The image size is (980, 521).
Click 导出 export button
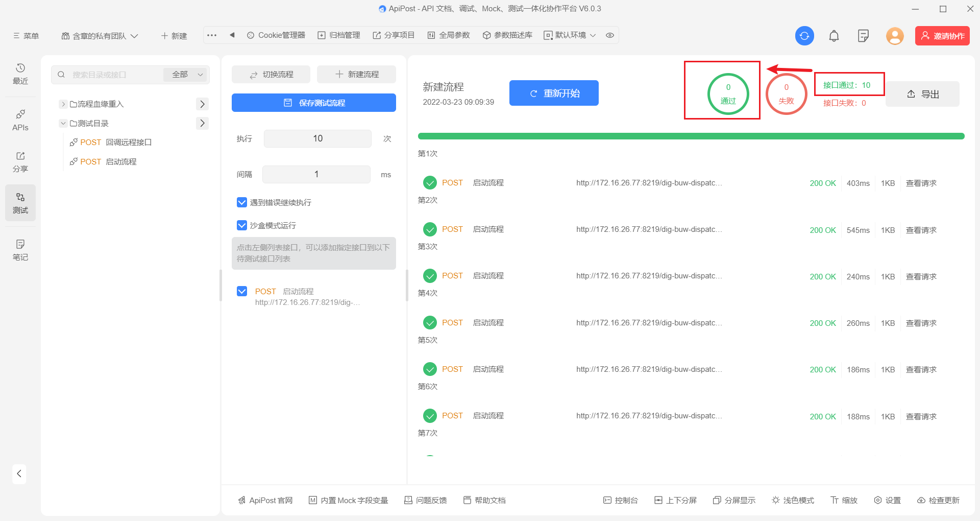pyautogui.click(x=922, y=94)
